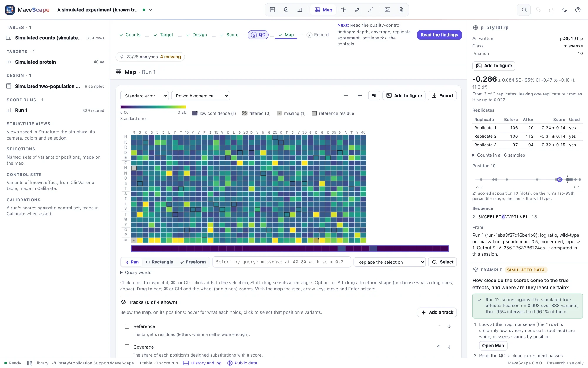Open the bar chart scores view
Viewport: 588px width, 368px height.
click(300, 10)
